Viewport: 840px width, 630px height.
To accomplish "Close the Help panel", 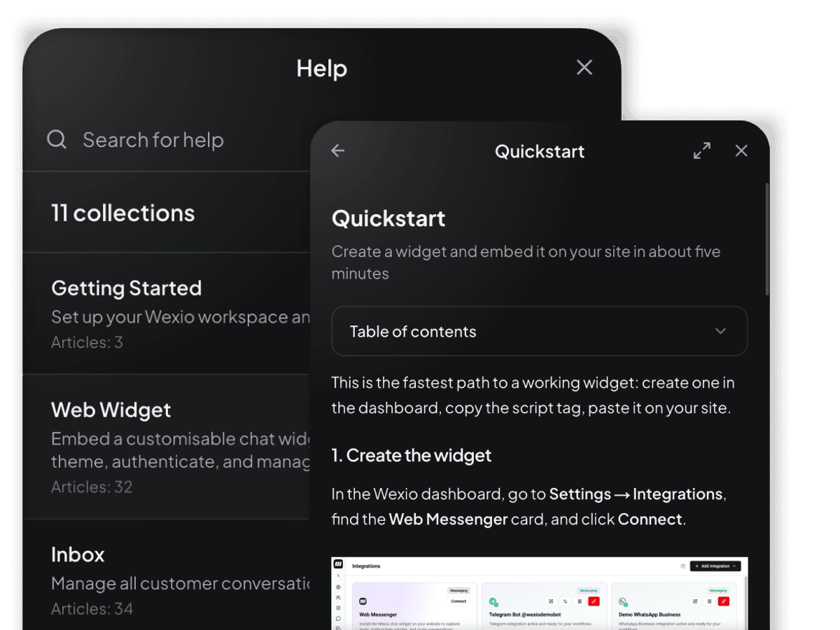I will pos(584,67).
